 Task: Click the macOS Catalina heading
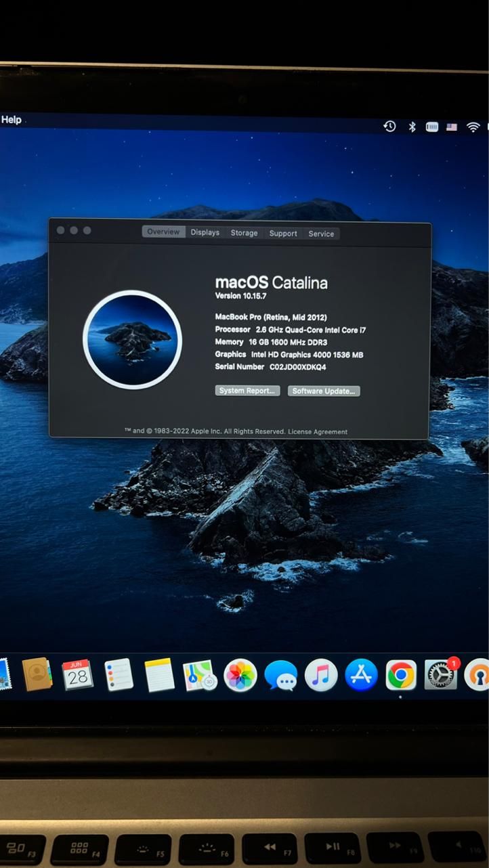pyautogui.click(x=272, y=283)
